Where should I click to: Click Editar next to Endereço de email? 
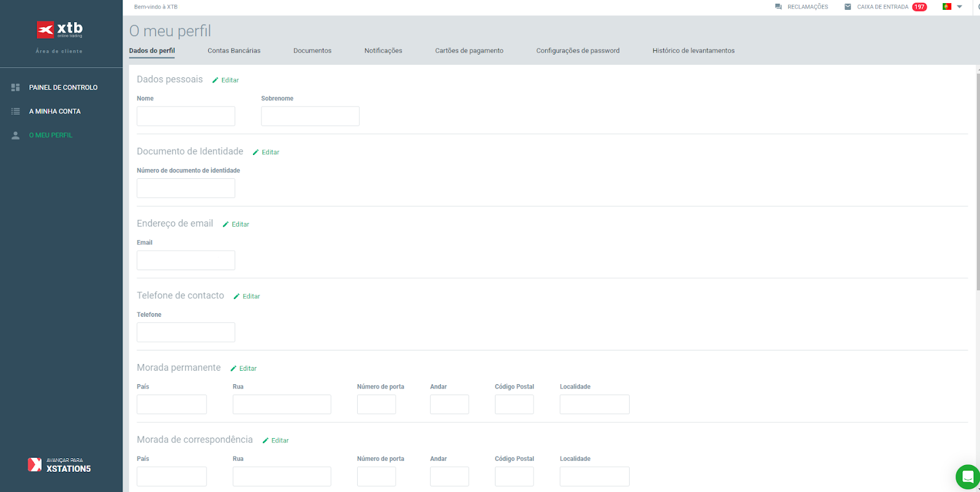click(x=236, y=224)
